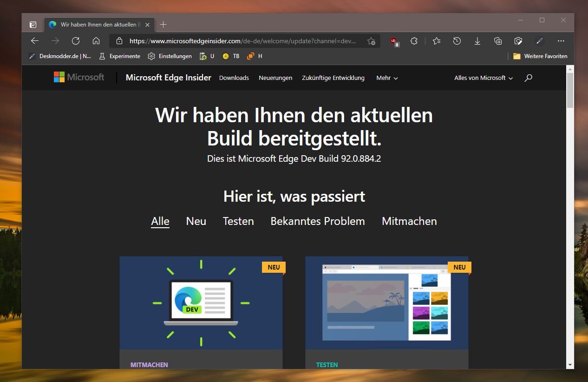Click the Home button icon
The image size is (588, 382).
96,41
